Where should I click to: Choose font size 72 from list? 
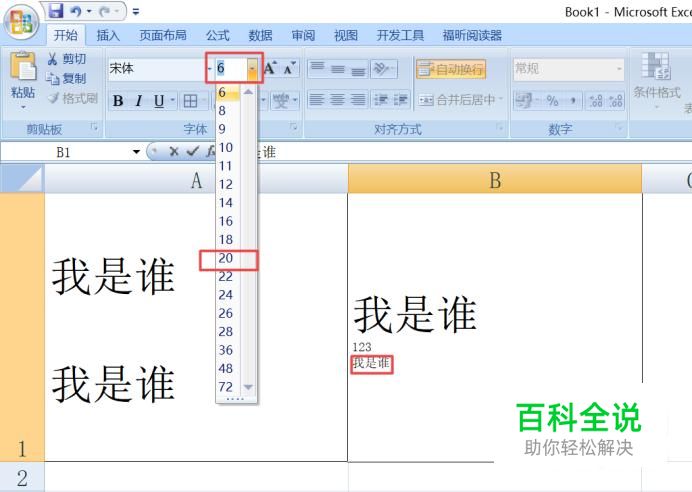click(x=226, y=387)
